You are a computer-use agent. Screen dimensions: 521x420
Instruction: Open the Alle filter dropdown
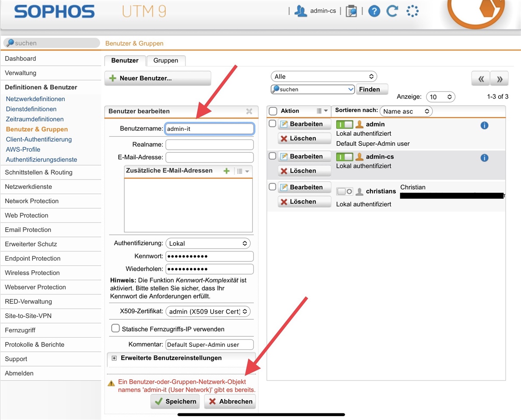pyautogui.click(x=324, y=77)
